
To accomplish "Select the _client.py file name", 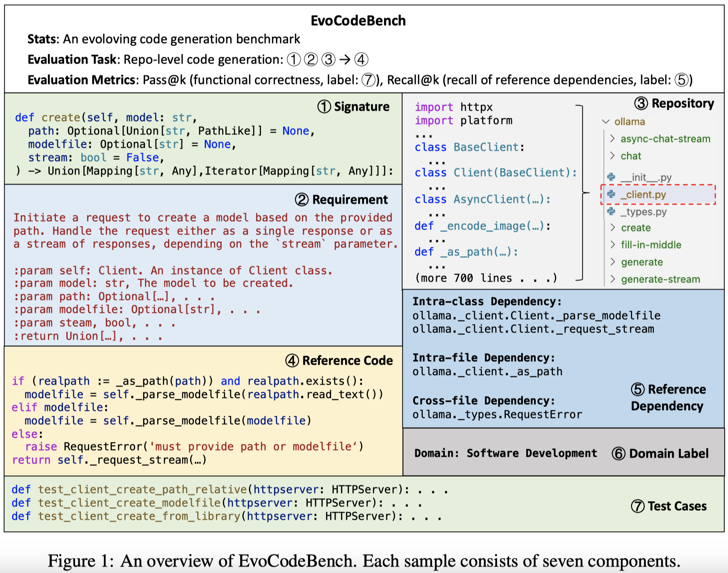I will [643, 195].
